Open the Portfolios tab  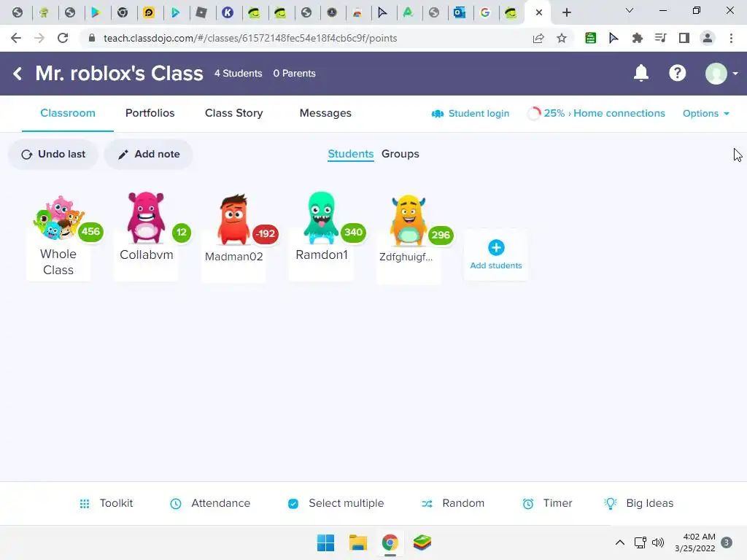click(150, 113)
